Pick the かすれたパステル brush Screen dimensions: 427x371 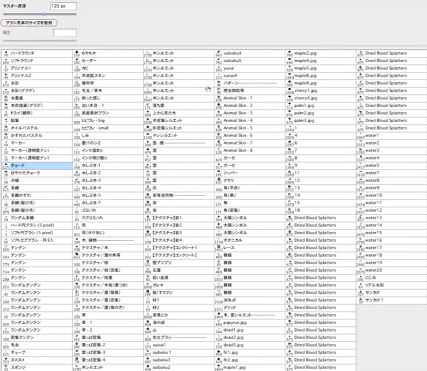tap(37, 135)
